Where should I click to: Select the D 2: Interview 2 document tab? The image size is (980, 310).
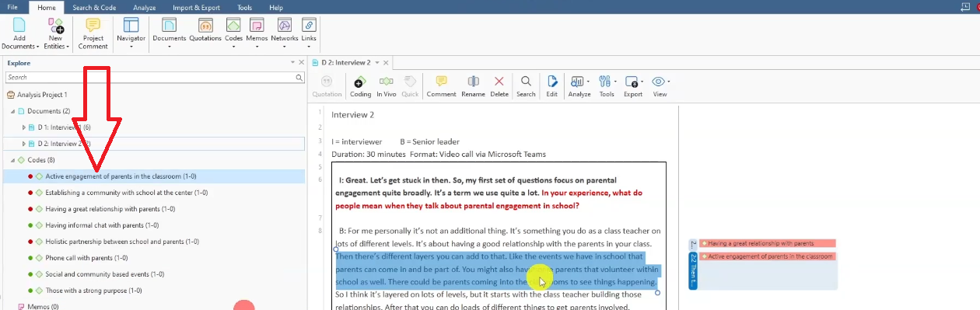tap(345, 62)
